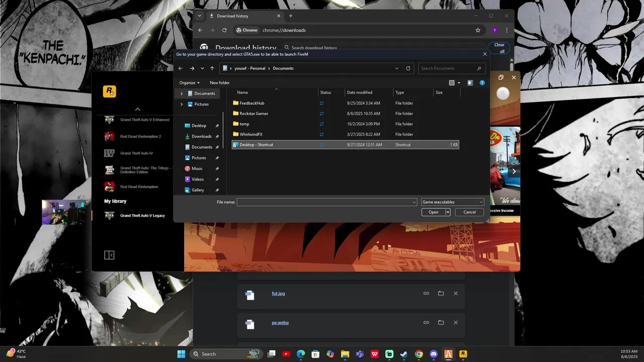644x362 pixels.
Task: Open the Organize menu
Action: 189,82
